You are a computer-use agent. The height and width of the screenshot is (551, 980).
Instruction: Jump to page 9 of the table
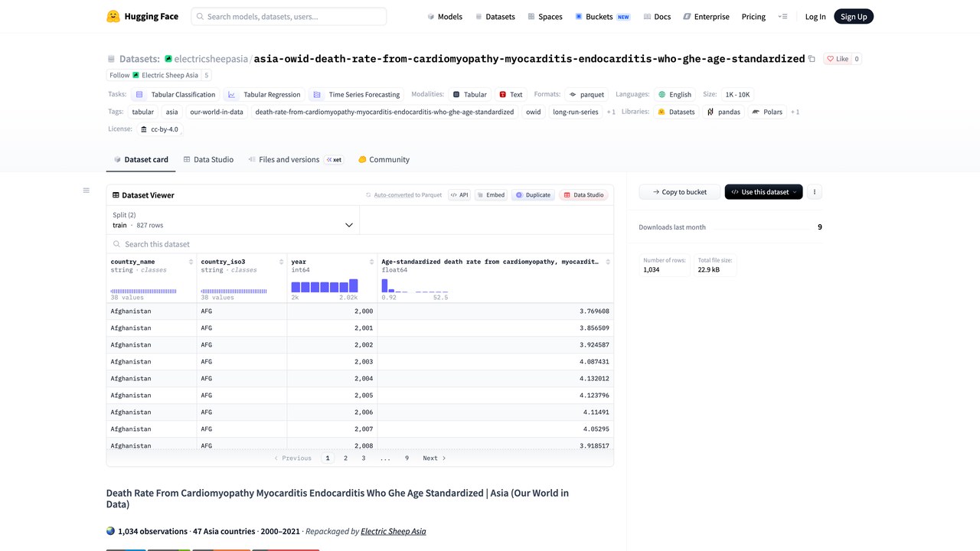[x=407, y=458]
